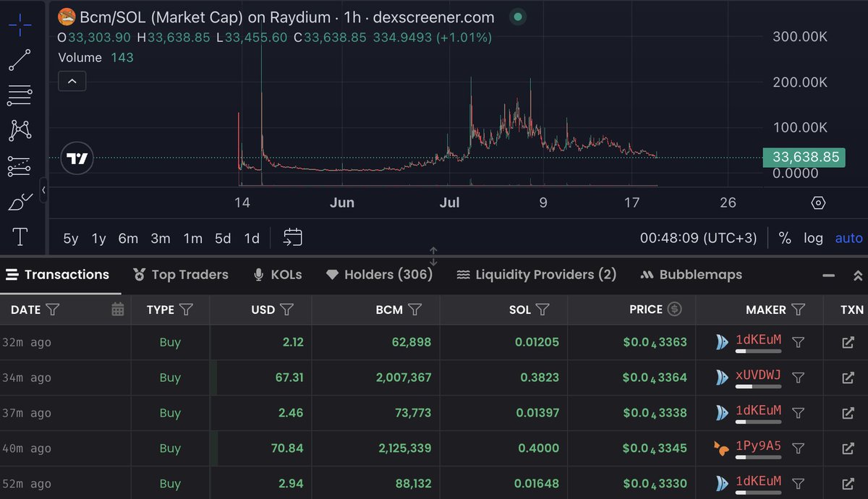Screen dimensions: 868x499
Task: Click the Volume 143 indicator label
Action: click(x=95, y=57)
